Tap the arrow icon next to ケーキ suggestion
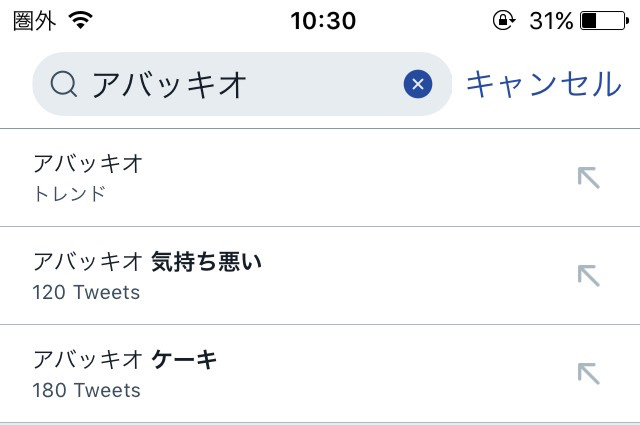This screenshot has width=640, height=425. tap(589, 374)
